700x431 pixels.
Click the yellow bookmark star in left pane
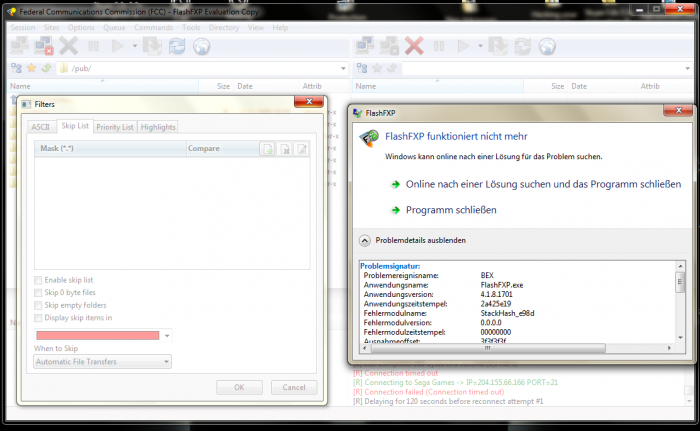[x=31, y=68]
